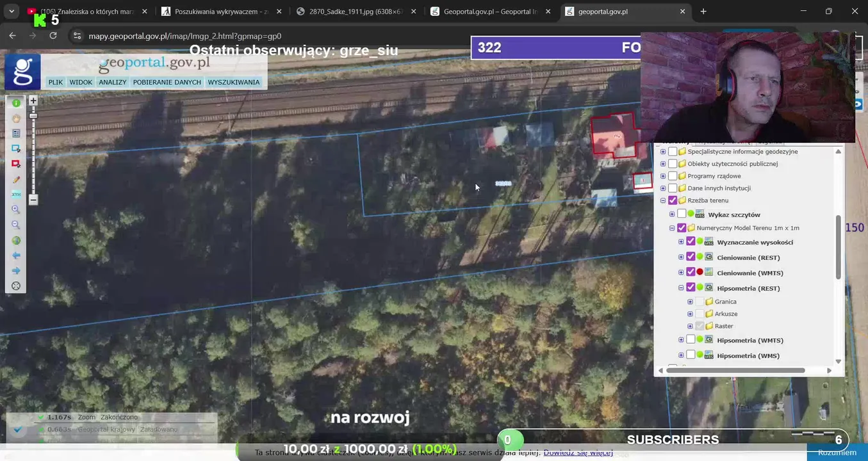Collapse Hipsometria (REST) node
Screen dimensions: 868x461
coord(681,288)
